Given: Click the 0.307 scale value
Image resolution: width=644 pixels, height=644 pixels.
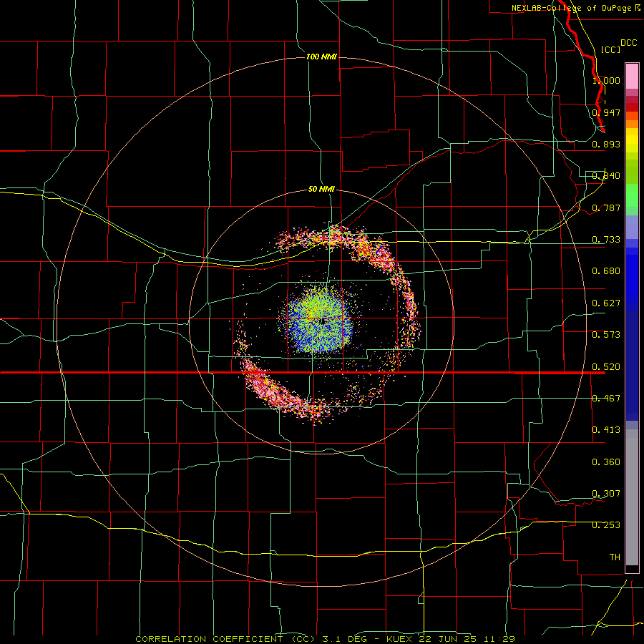Looking at the screenshot, I should (606, 494).
